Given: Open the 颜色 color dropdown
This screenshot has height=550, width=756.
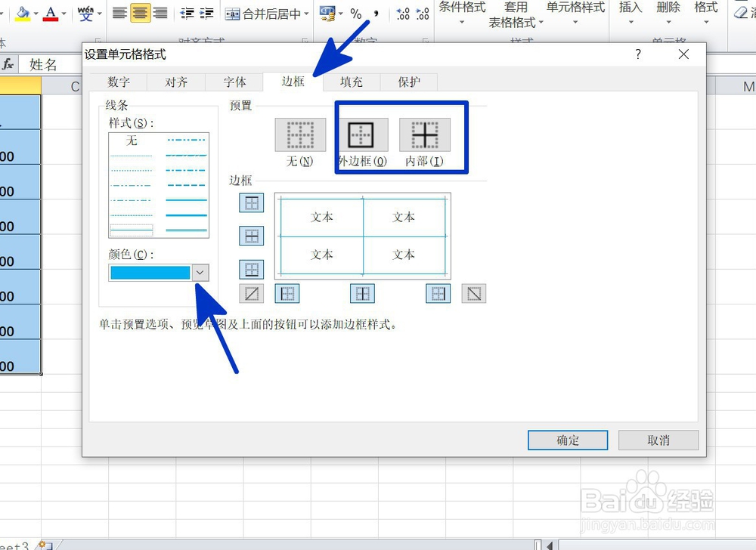Looking at the screenshot, I should (x=200, y=272).
